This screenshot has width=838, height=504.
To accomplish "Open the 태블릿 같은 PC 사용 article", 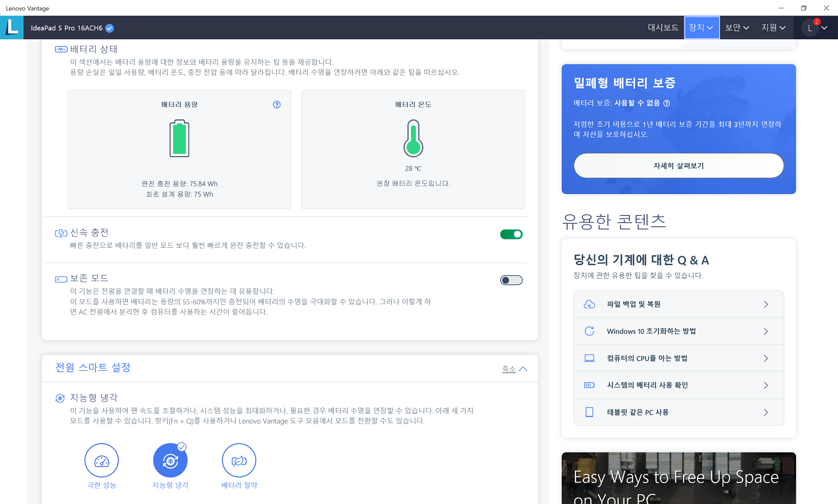I will 679,412.
